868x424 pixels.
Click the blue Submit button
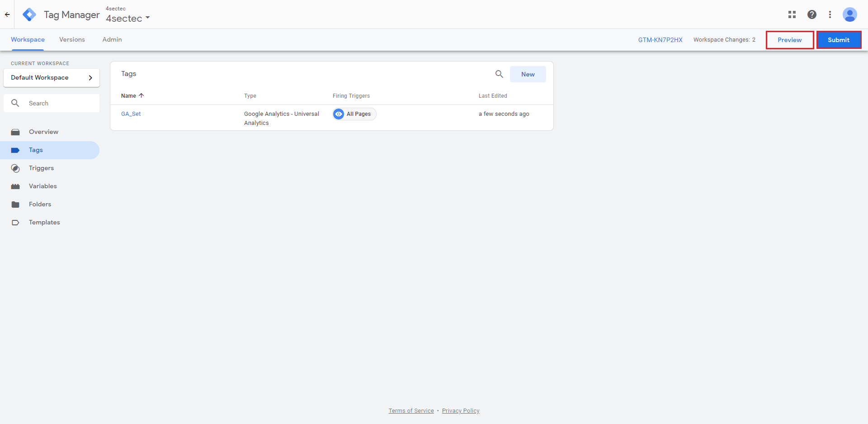pyautogui.click(x=839, y=40)
